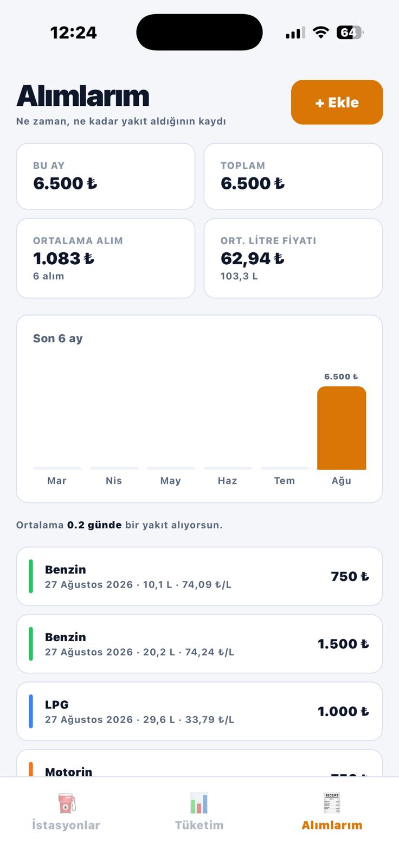Tap the Wi-Fi status icon
This screenshot has width=399, height=868.
(321, 33)
